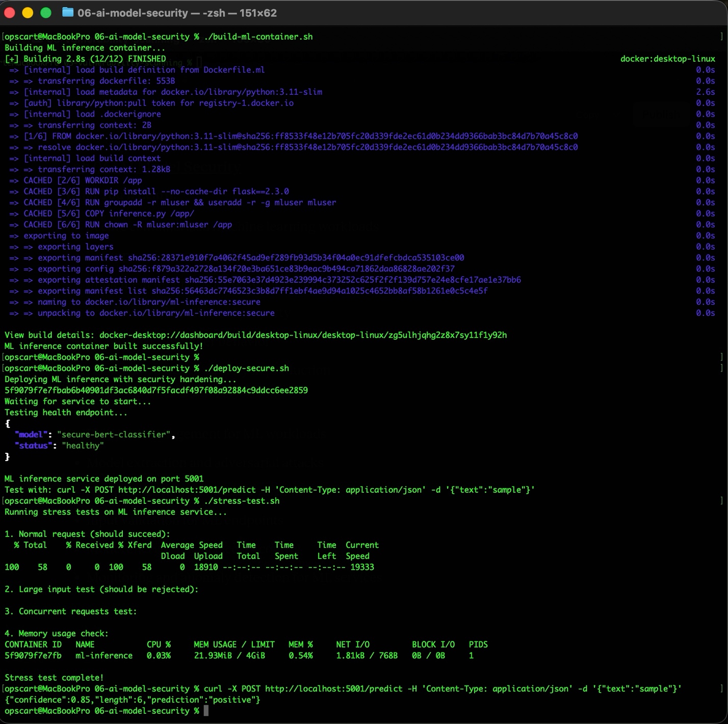Click the '2.6s' duration value
This screenshot has height=724, width=728.
pyautogui.click(x=706, y=92)
